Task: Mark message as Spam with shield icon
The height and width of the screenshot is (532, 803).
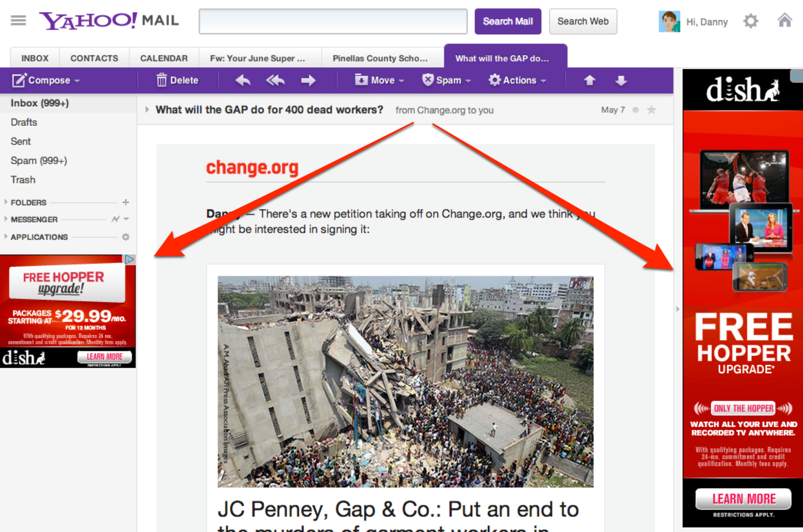Action: (428, 80)
